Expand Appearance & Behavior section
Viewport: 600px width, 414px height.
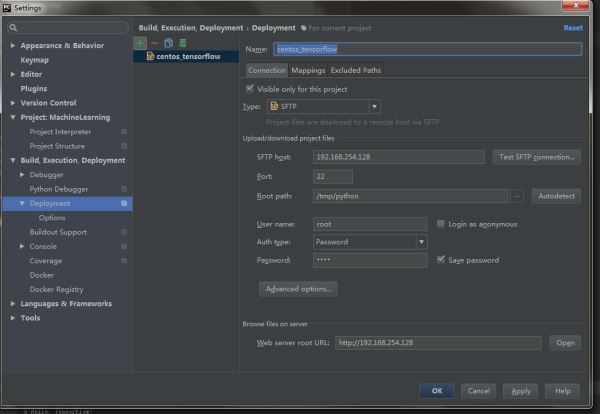point(13,46)
